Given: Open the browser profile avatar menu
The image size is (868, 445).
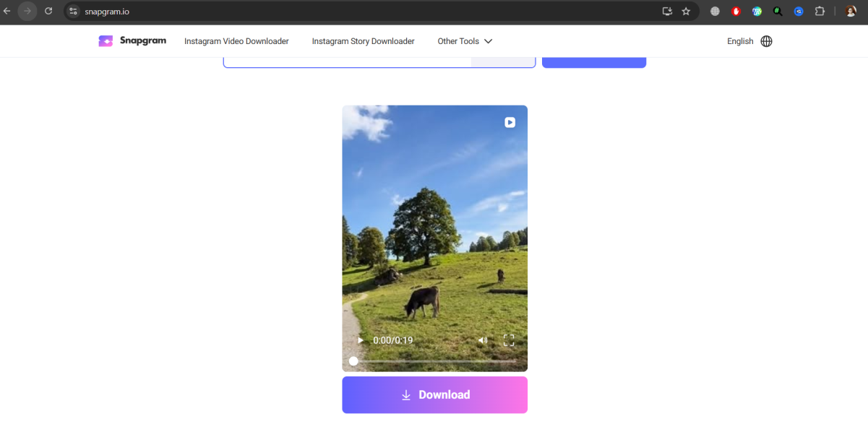Looking at the screenshot, I should tap(851, 12).
